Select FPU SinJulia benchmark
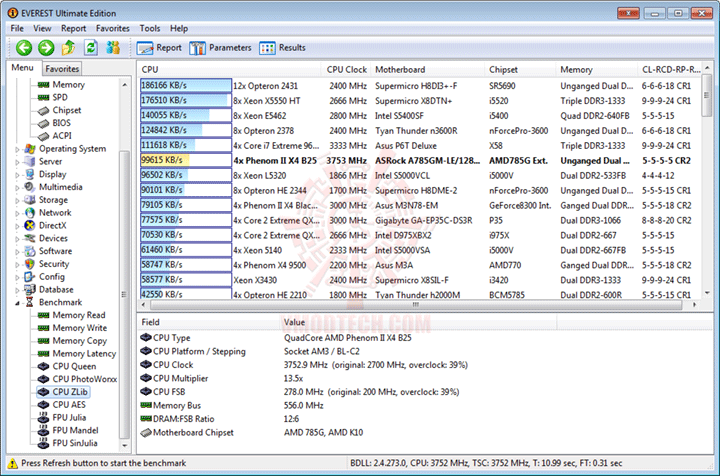The image size is (720, 476). (x=75, y=443)
